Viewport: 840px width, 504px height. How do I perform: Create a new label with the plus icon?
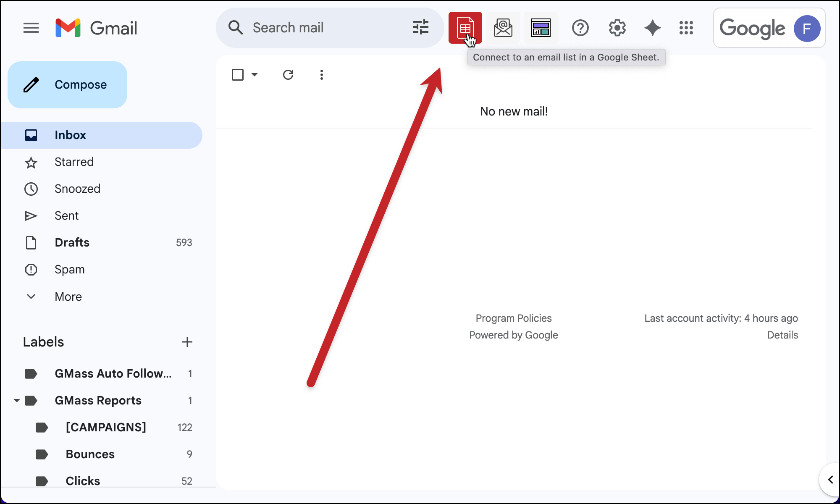click(x=187, y=341)
